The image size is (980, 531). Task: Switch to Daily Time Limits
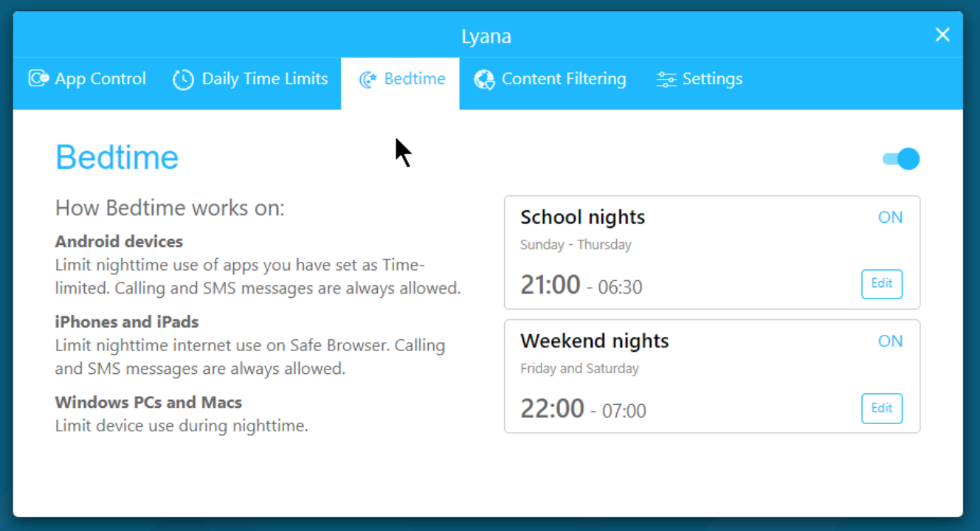(250, 78)
